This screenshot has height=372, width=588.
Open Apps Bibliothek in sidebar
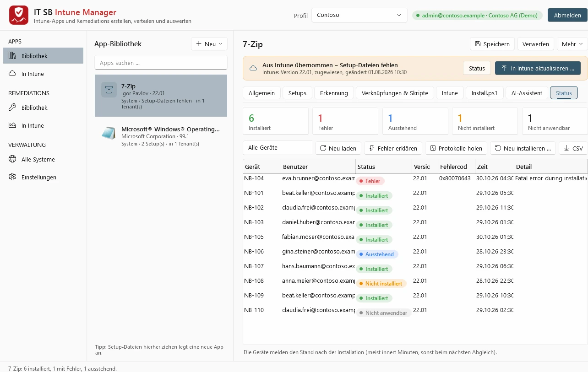(43, 56)
